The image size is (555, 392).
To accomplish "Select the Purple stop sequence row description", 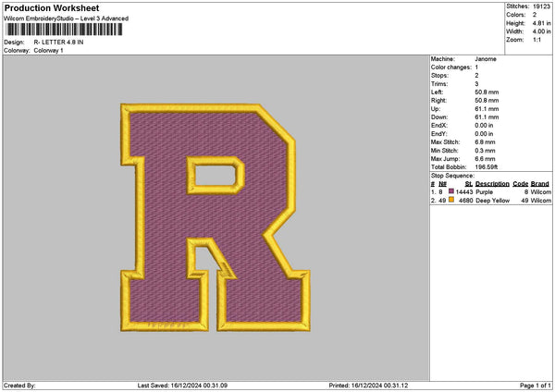I will point(485,191).
